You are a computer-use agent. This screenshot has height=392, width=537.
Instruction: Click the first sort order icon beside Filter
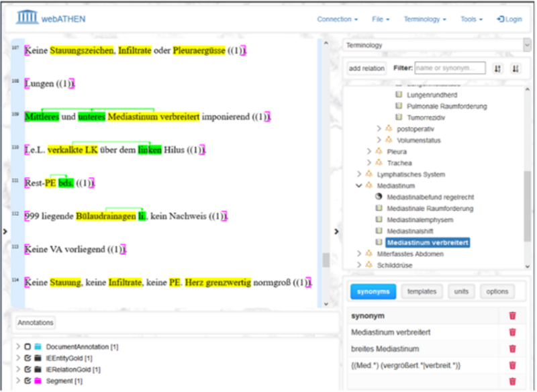point(497,68)
